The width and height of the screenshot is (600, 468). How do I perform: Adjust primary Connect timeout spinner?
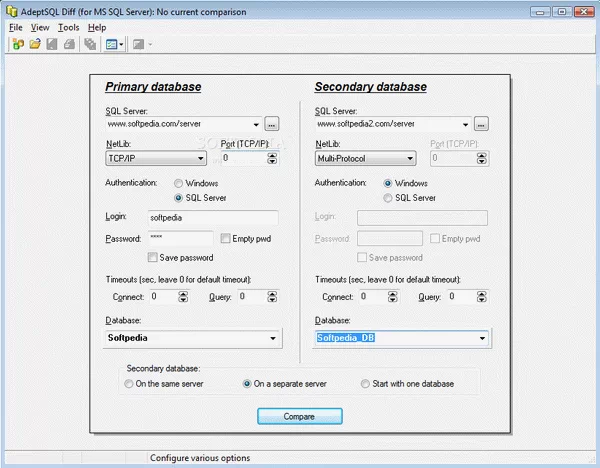coord(183,297)
